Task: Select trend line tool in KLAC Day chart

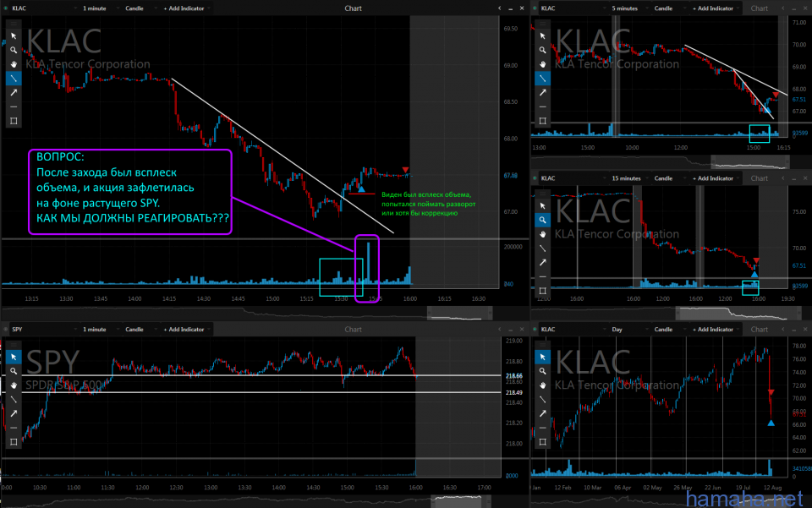Action: tap(542, 399)
